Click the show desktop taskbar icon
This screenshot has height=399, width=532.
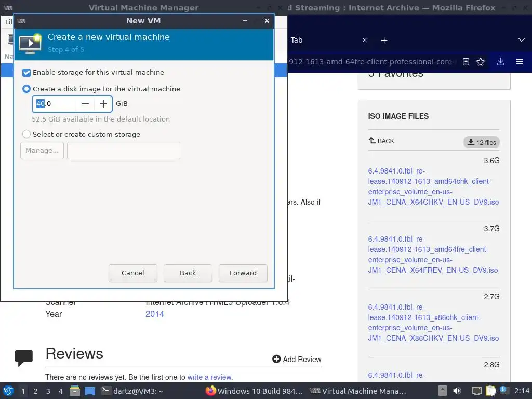click(x=90, y=391)
